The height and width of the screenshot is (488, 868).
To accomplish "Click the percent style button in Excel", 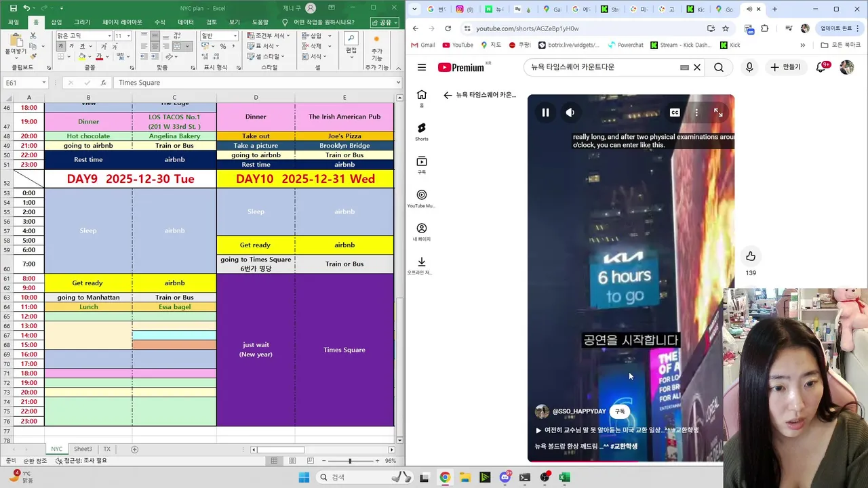I will pos(223,46).
